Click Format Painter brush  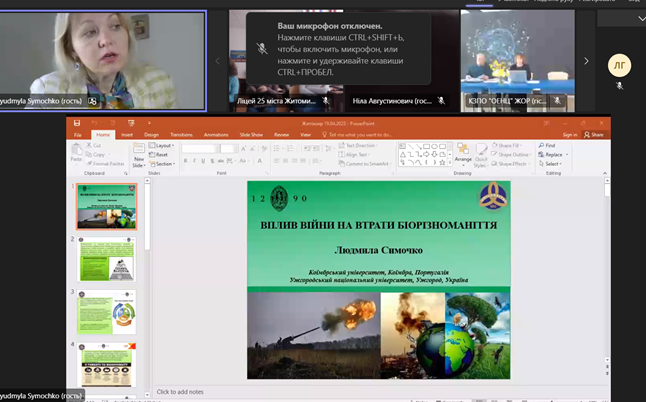click(105, 164)
